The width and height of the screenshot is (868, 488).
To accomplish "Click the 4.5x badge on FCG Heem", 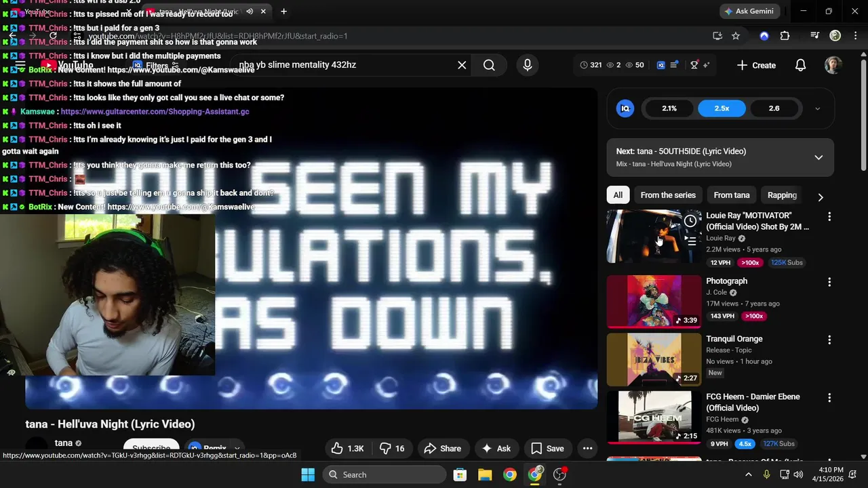I will point(745,444).
